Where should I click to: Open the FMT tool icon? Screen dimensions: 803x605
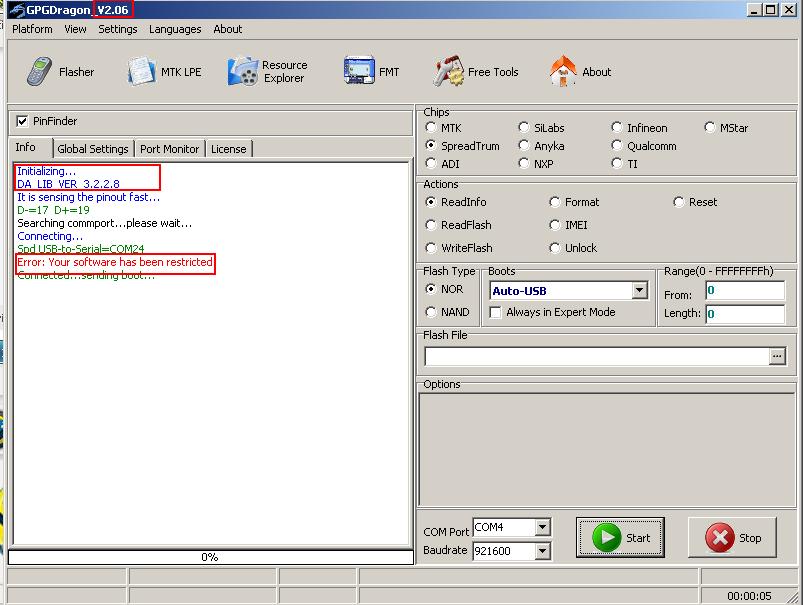359,70
